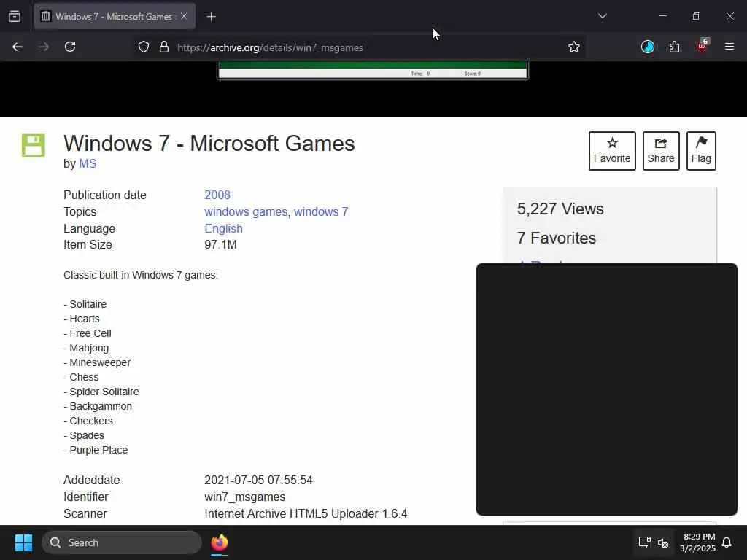Open the network status tray icon
Image resolution: width=747 pixels, height=560 pixels.
point(644,542)
